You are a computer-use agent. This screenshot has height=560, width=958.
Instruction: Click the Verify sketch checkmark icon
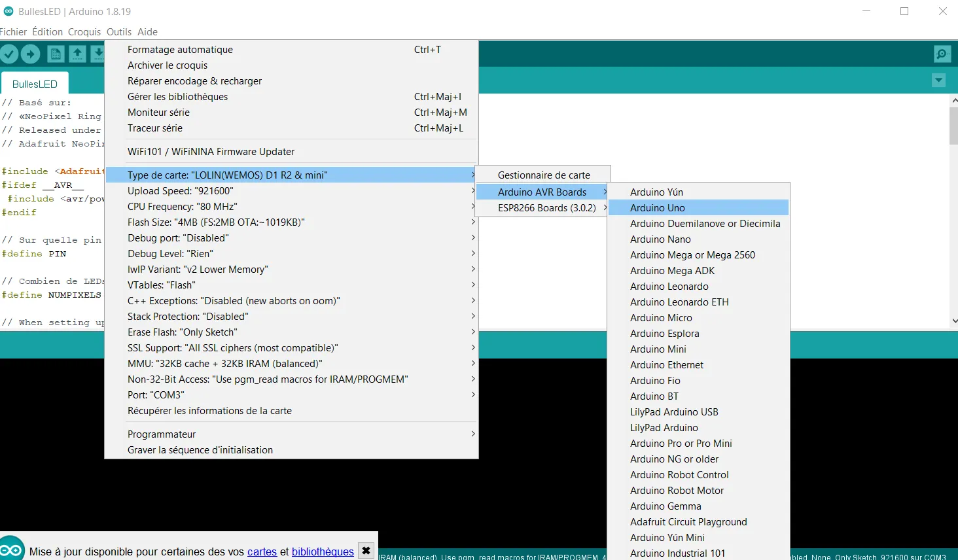pyautogui.click(x=9, y=54)
